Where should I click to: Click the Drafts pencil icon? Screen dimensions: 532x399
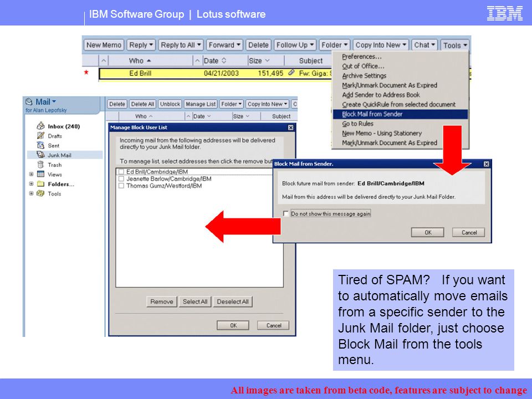tap(40, 136)
